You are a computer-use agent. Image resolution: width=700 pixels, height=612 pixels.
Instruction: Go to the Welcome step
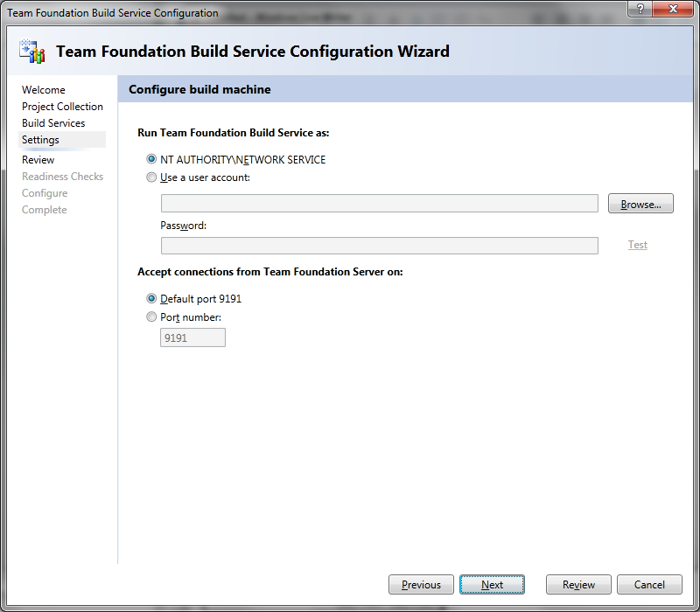tap(43, 90)
